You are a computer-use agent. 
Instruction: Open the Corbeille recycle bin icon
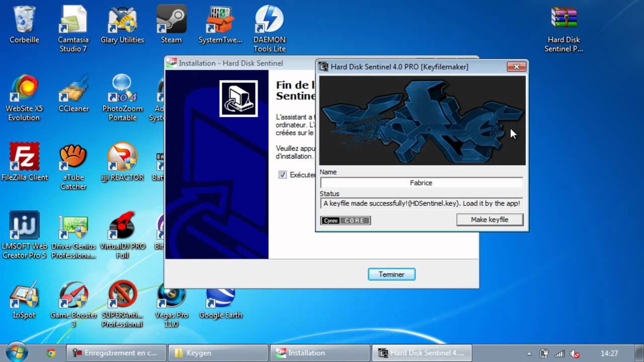click(x=24, y=24)
